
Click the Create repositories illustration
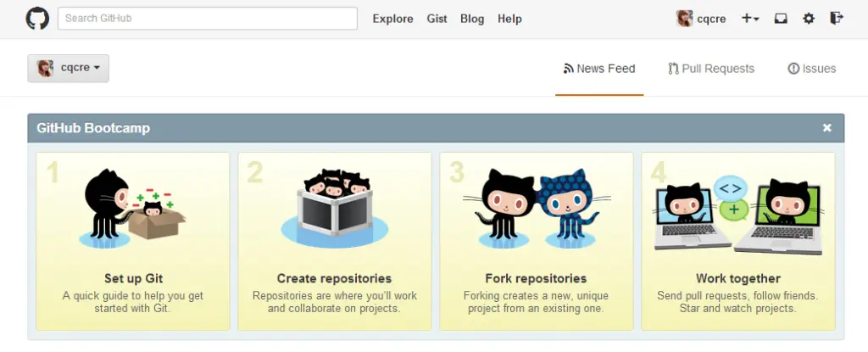(334, 209)
